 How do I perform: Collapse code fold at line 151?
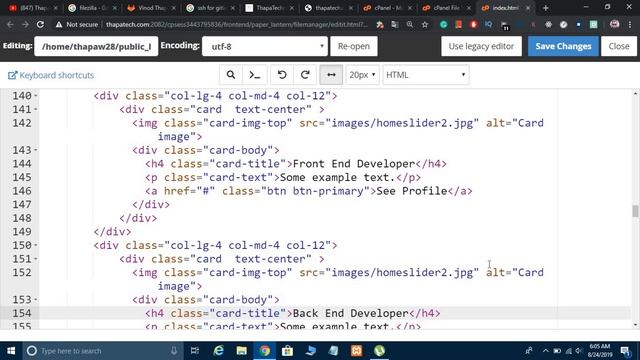[36, 259]
